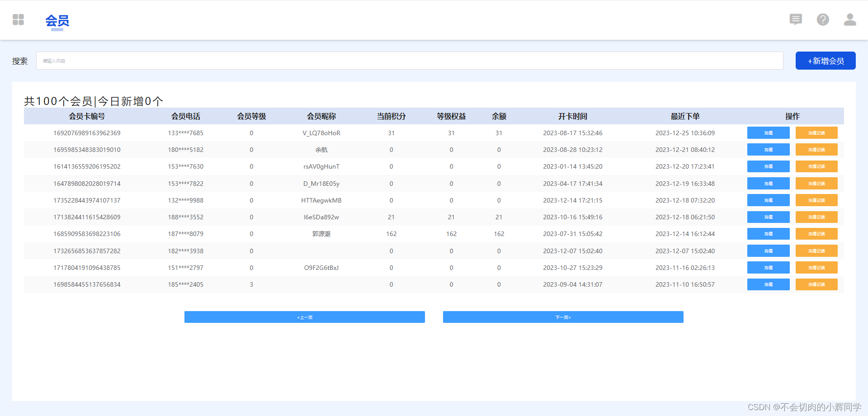The image size is (868, 416).
Task: Click the 最近下单 column header
Action: [684, 116]
